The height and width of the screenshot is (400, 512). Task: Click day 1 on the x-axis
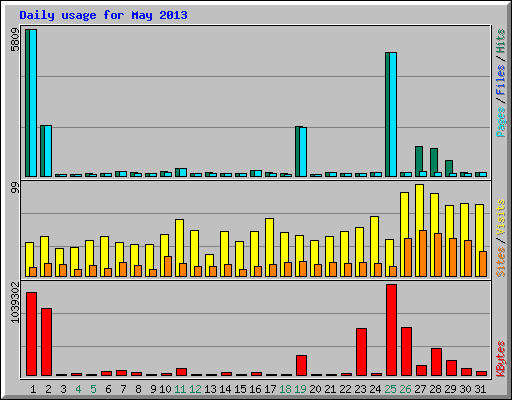33,389
